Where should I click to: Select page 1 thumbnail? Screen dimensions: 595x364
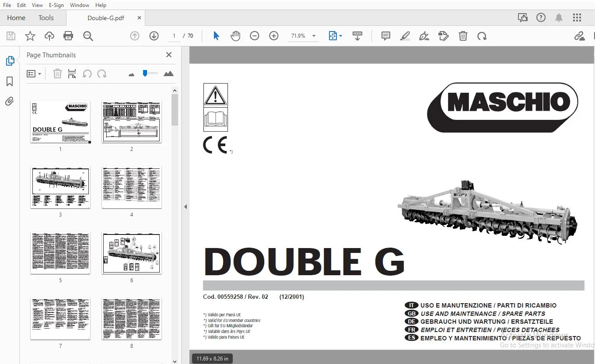(x=60, y=122)
